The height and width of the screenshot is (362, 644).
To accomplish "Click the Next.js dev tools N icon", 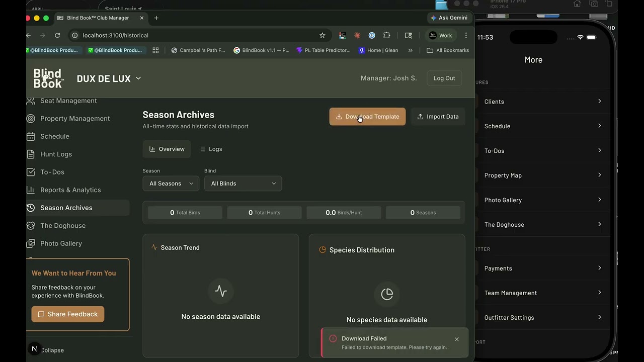I will (34, 349).
